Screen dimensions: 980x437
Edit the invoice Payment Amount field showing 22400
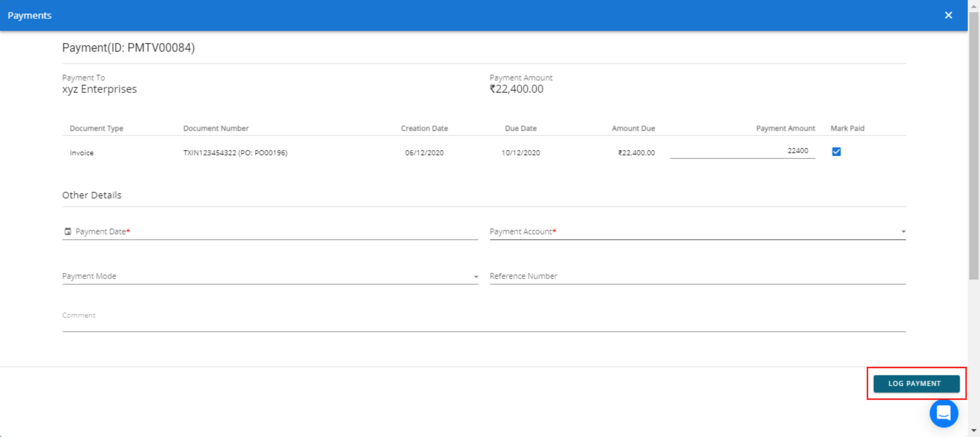point(742,151)
